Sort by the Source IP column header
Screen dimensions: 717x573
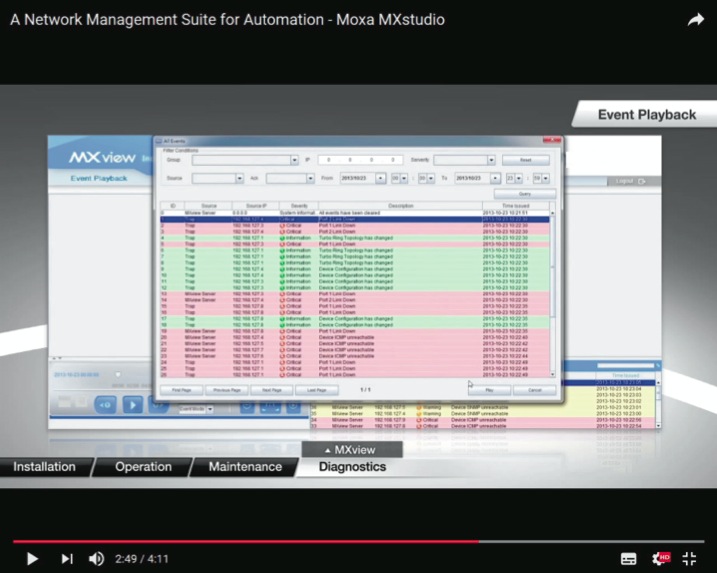coord(256,206)
